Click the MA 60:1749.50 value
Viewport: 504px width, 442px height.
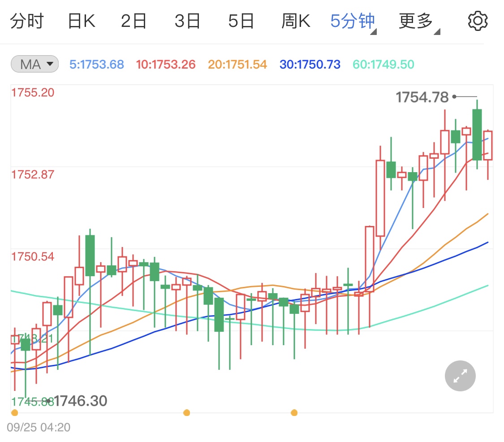point(383,65)
